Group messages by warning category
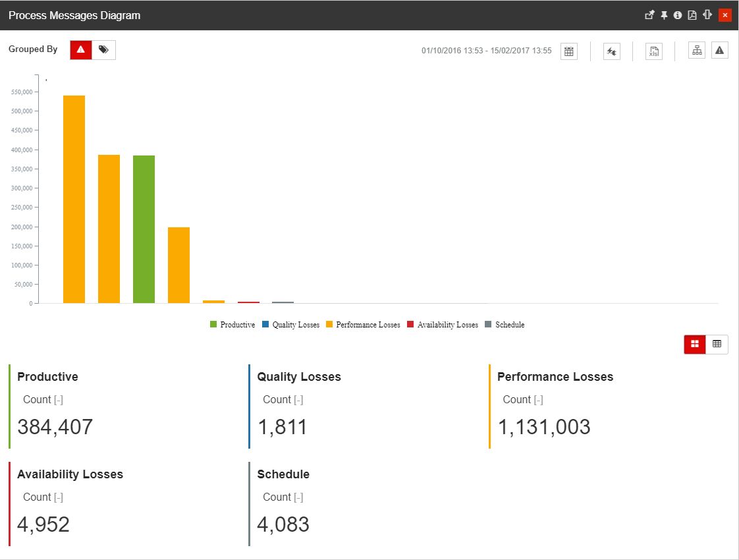The height and width of the screenshot is (560, 739). tap(81, 50)
